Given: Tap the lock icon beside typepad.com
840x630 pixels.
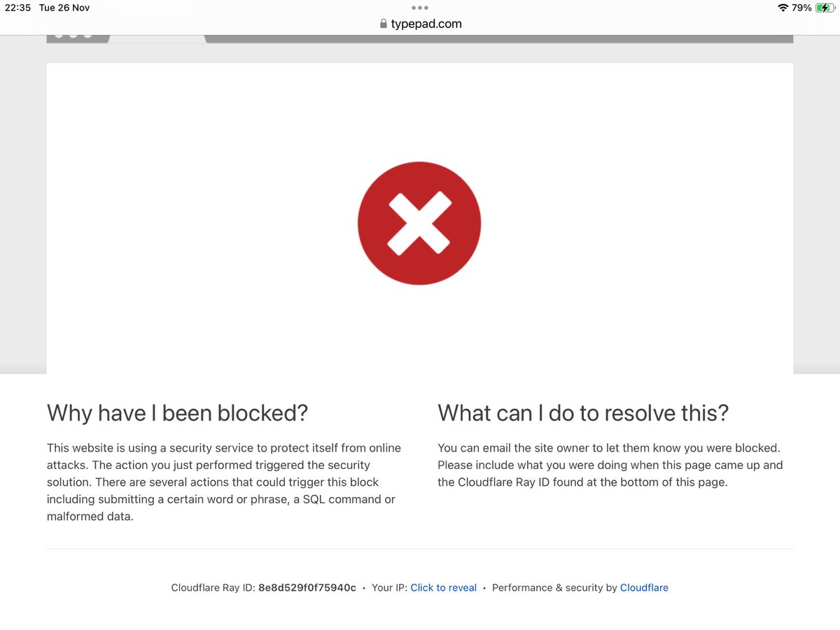Looking at the screenshot, I should click(x=383, y=24).
